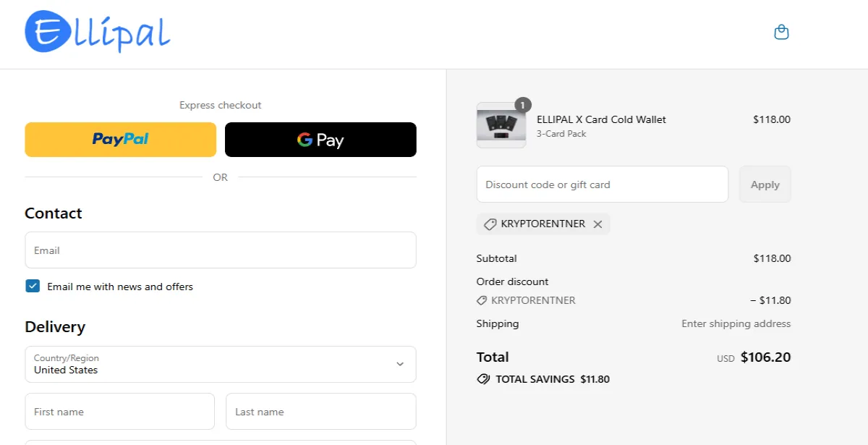The height and width of the screenshot is (445, 868).
Task: Toggle Email me with news and offers
Action: [x=33, y=286]
